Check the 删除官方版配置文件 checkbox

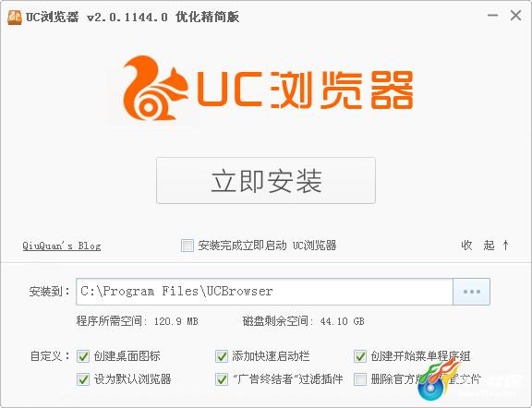pyautogui.click(x=360, y=379)
